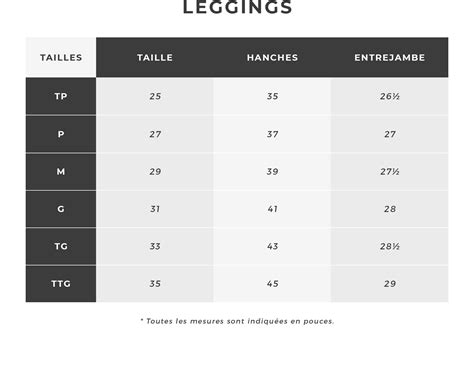Click the TAILLE column header
This screenshot has height=377, width=474.
(155, 57)
